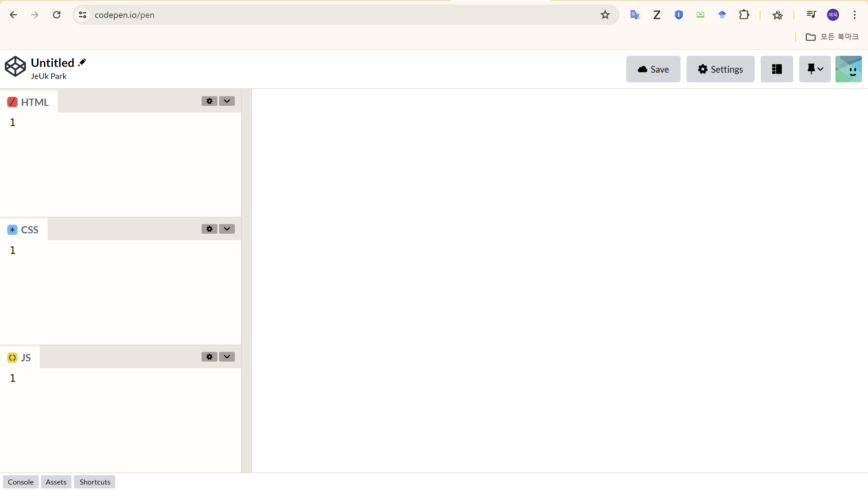Click the editor and preview resize divider
The width and height of the screenshot is (868, 490).
[x=247, y=280]
